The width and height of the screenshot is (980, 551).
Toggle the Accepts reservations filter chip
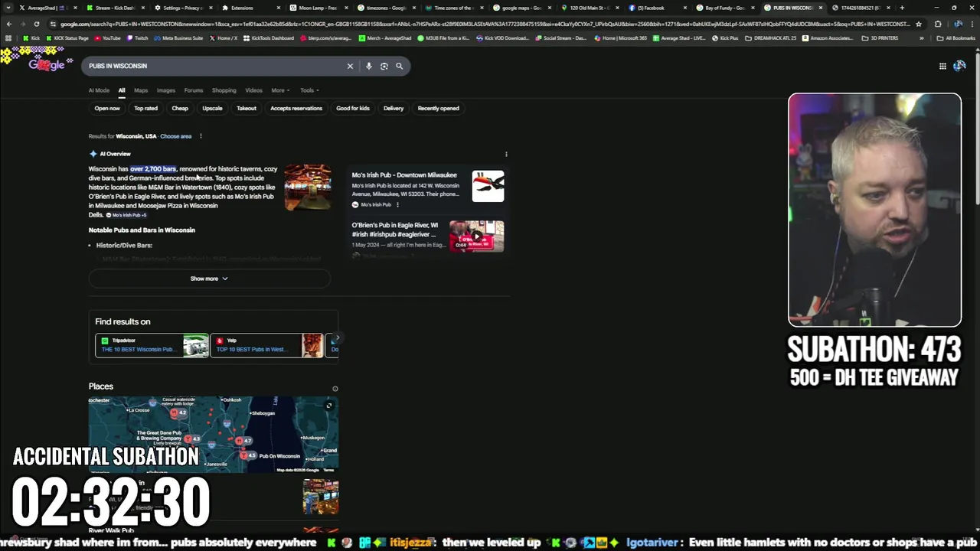(x=296, y=108)
